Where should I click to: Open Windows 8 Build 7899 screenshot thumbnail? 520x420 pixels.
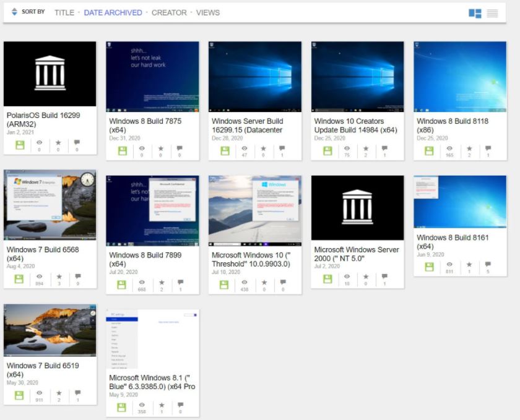click(x=152, y=211)
